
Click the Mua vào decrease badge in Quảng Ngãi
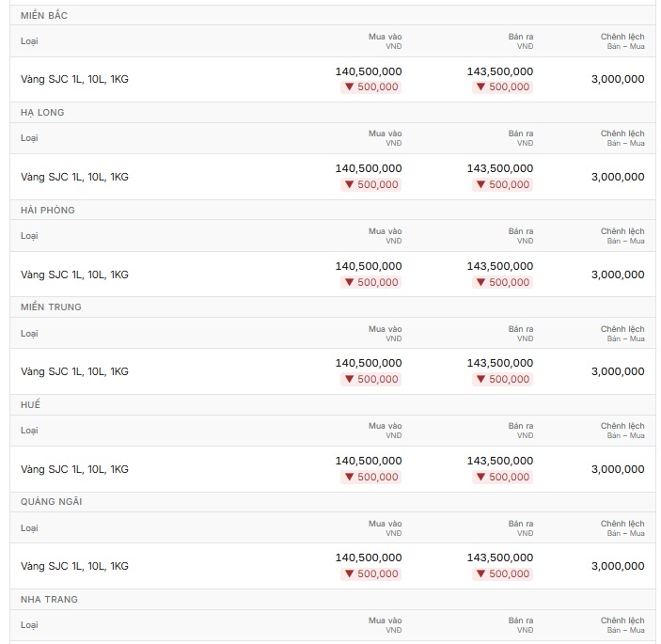click(x=371, y=574)
